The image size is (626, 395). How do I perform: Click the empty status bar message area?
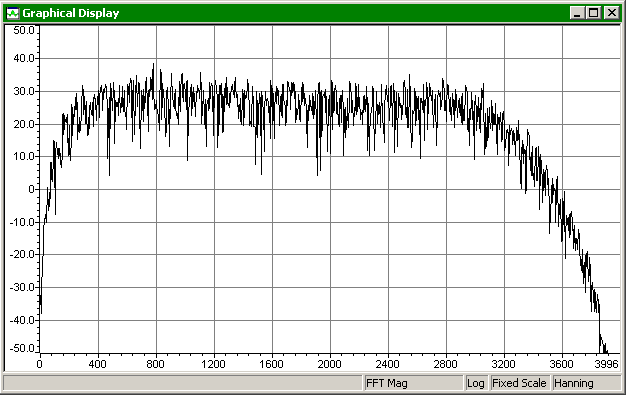182,383
